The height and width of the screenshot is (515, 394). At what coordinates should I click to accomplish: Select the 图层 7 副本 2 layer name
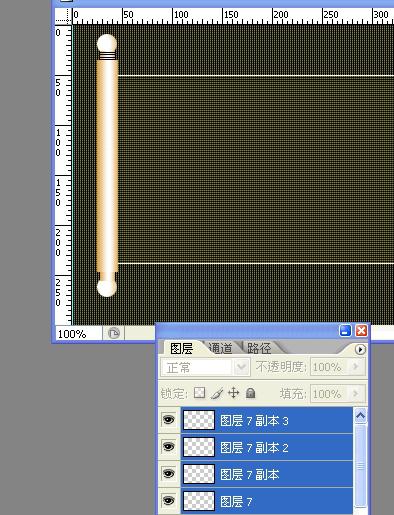[x=254, y=447]
